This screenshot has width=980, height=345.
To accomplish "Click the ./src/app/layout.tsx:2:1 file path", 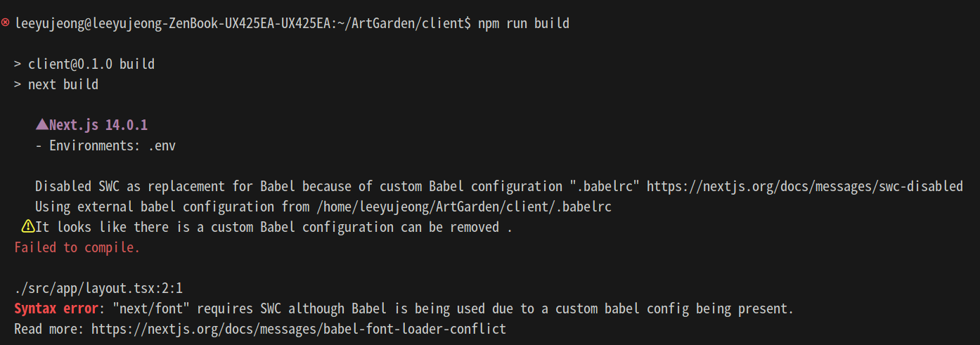I will [x=98, y=288].
